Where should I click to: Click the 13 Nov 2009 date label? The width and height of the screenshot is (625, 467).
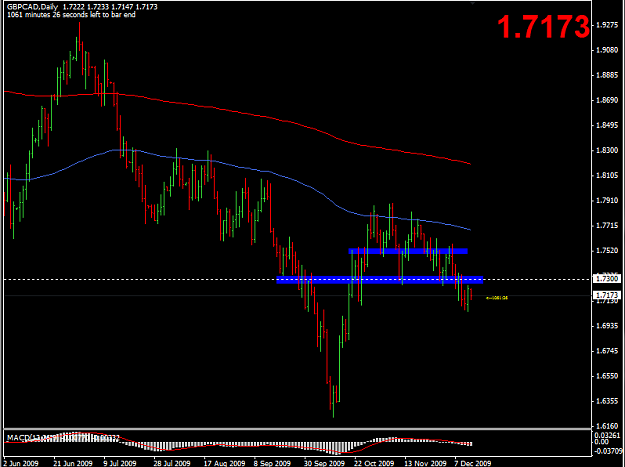pyautogui.click(x=425, y=463)
